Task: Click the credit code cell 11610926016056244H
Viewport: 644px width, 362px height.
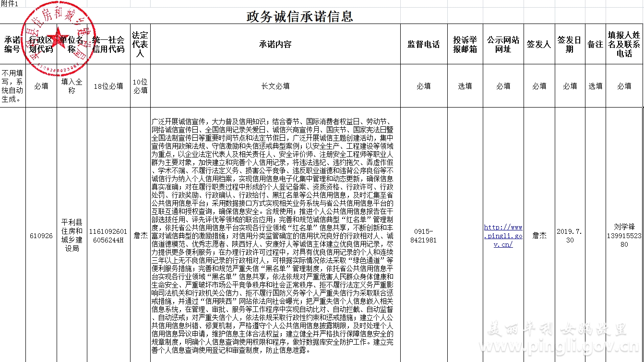Action: click(108, 236)
